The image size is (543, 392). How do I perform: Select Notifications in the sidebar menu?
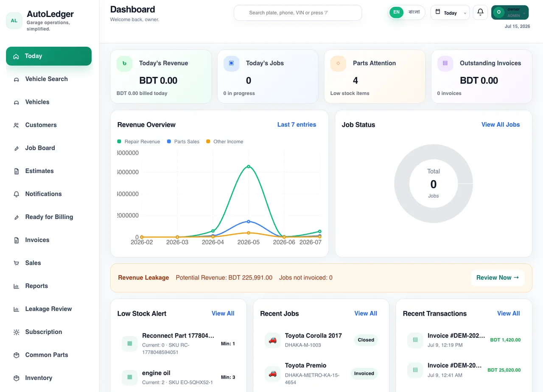click(49, 194)
